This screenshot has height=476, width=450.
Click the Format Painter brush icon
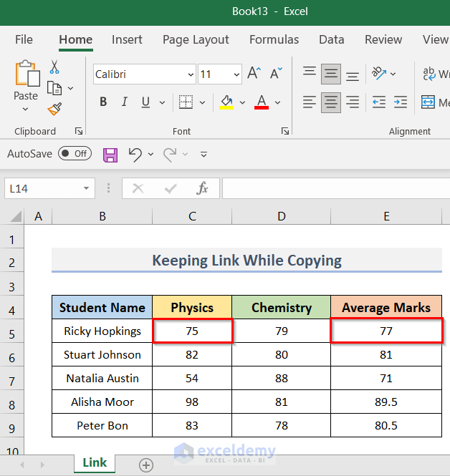pos(54,109)
